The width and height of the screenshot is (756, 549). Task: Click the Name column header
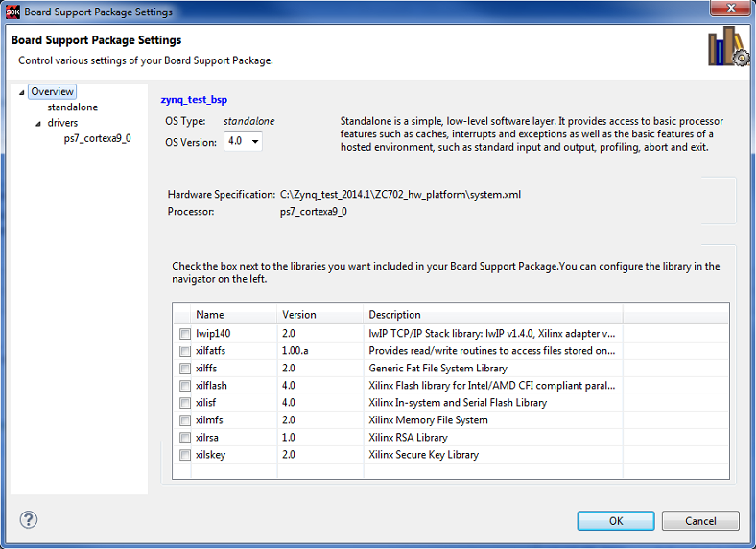(234, 315)
